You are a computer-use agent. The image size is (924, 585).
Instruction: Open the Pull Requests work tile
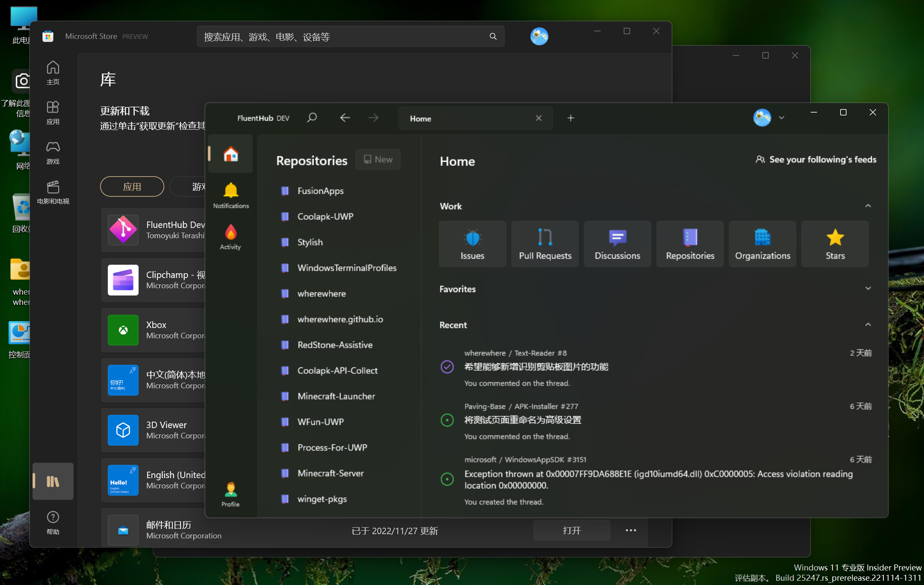[545, 244]
